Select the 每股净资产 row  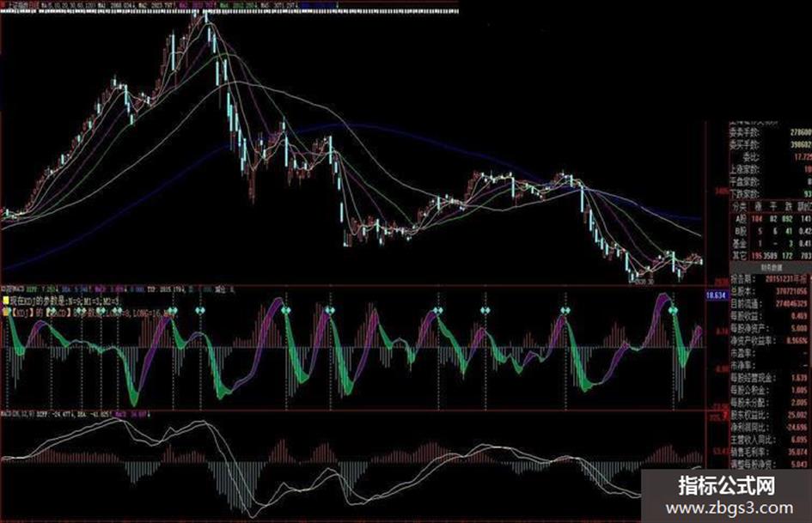(769, 328)
